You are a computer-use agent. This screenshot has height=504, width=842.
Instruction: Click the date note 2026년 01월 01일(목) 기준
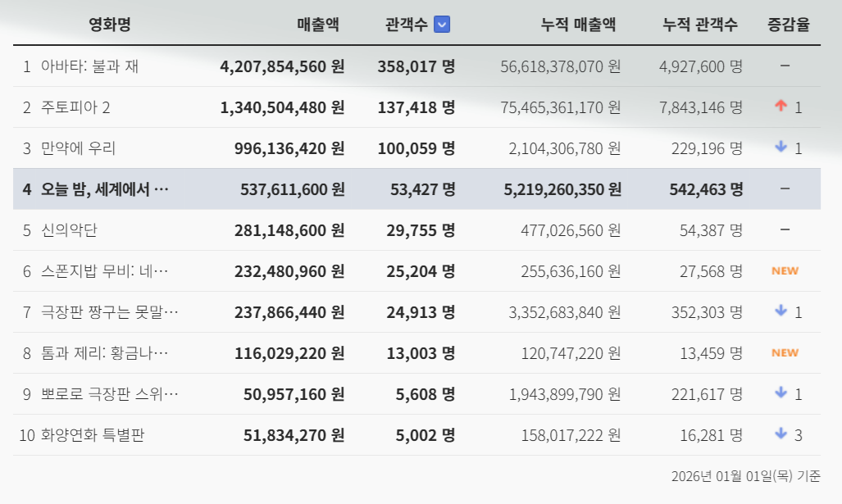click(746, 475)
